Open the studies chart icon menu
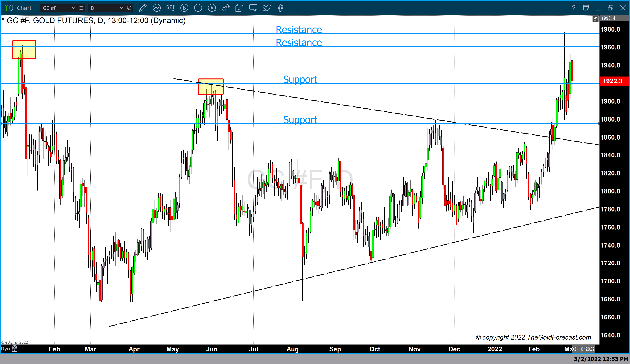Screen dimensions: 630x364 click(x=157, y=8)
